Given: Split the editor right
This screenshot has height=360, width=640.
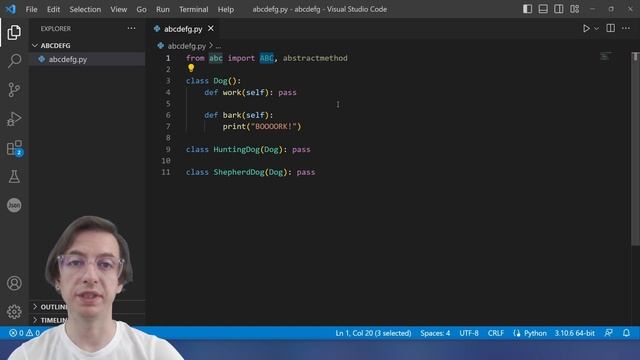Looking at the screenshot, I should (610, 28).
